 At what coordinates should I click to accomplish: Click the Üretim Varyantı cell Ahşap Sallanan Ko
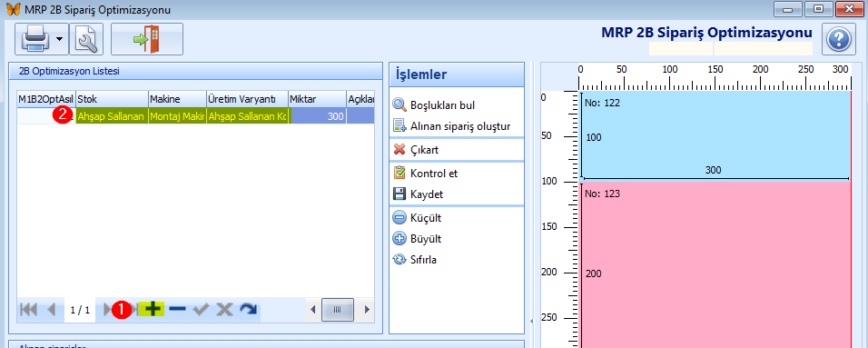click(x=247, y=115)
